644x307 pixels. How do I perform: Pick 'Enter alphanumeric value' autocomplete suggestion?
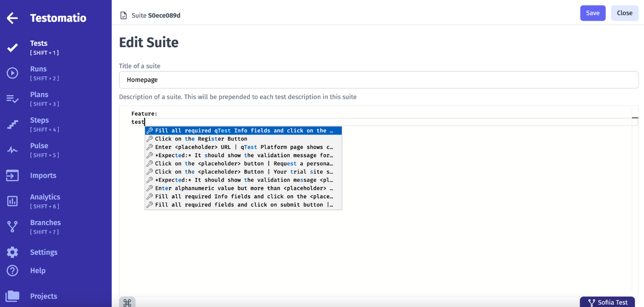244,188
